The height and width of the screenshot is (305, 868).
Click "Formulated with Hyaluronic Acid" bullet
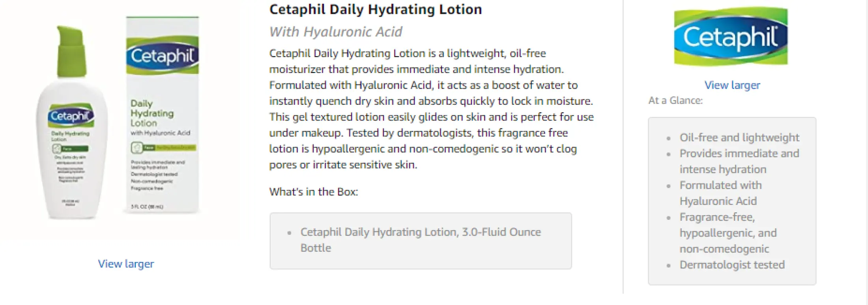coord(720,193)
